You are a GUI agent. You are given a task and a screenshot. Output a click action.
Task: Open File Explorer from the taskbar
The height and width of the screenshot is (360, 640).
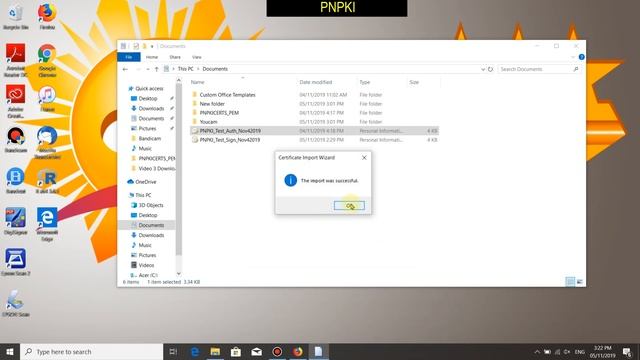coord(215,352)
